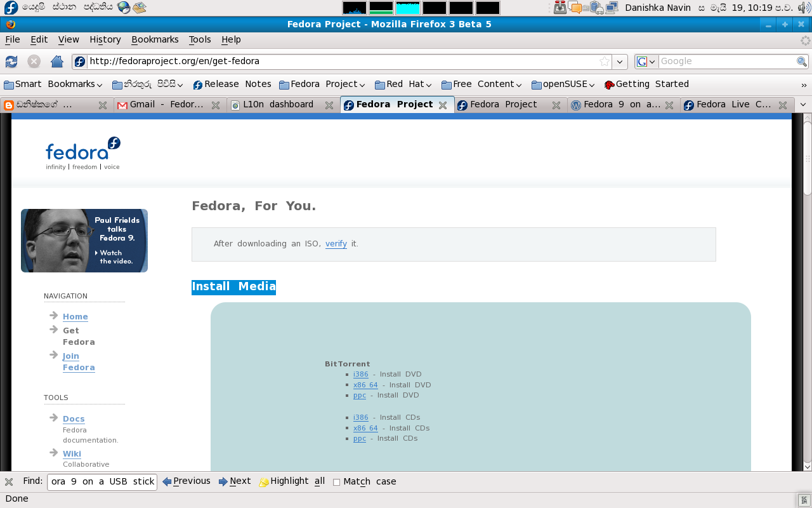This screenshot has width=812, height=508.
Task: Open the Wiki link under Tools
Action: coord(72,454)
